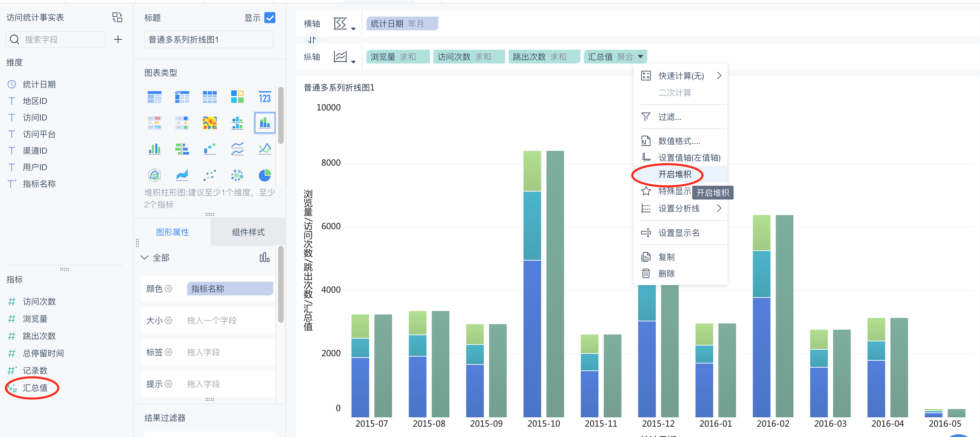Collapse the 全部 section

(145, 258)
